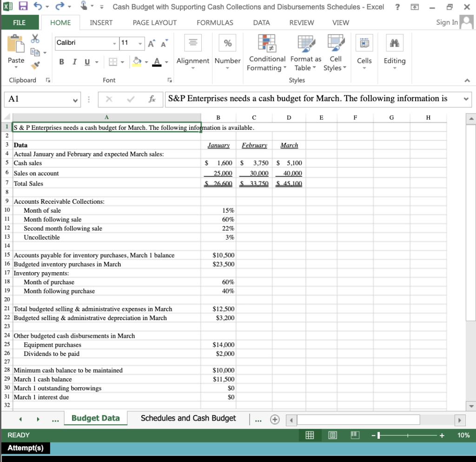Open the Editing binoculars group
Screen dimensions: 476x462
tap(394, 43)
